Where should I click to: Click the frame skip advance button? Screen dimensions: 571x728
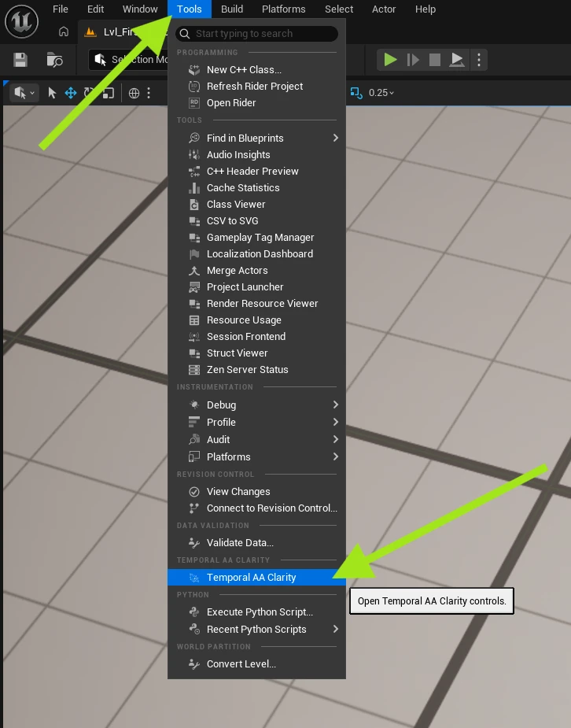[x=412, y=60]
